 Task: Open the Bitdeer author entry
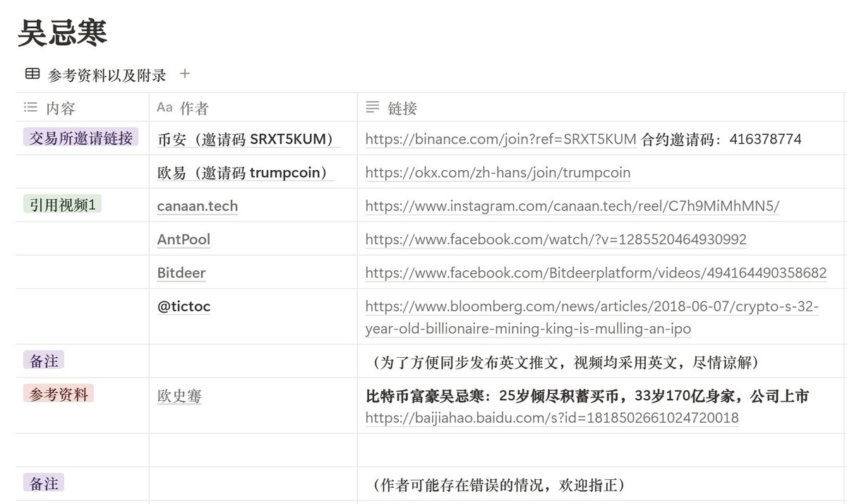pyautogui.click(x=181, y=272)
